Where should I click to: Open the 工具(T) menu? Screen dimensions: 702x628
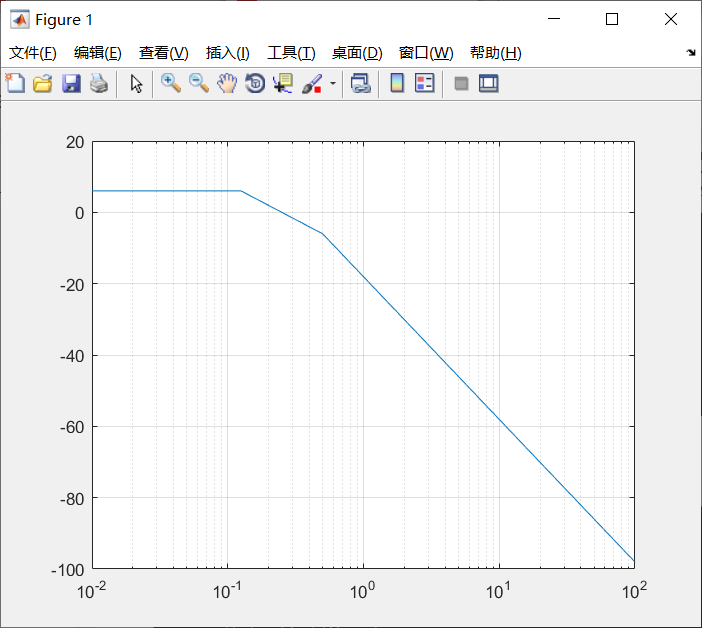coord(291,53)
